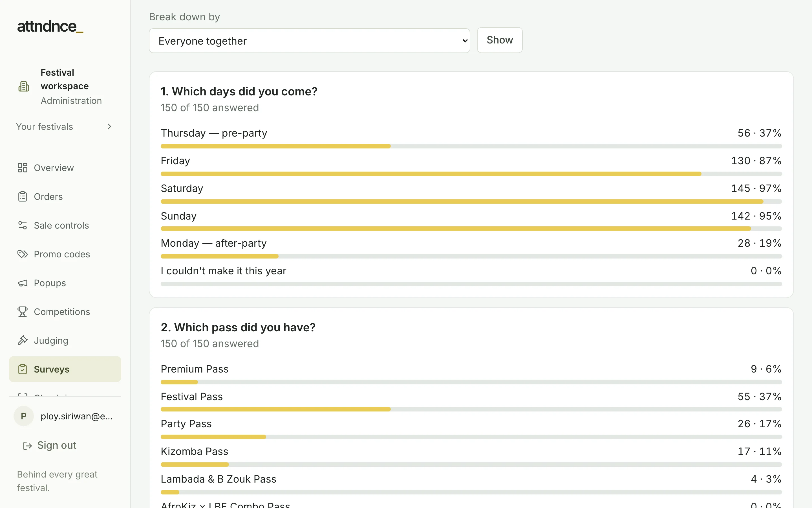Click the Popups megaphone icon

[23, 283]
